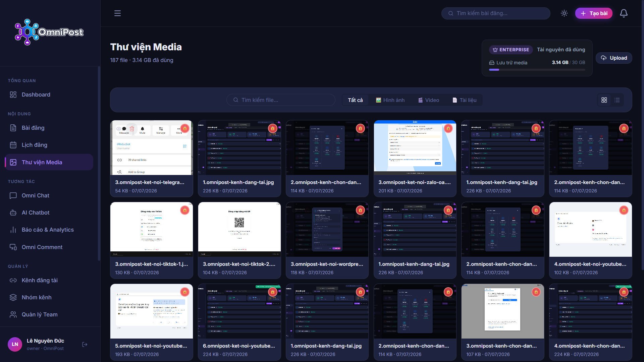Switch to grid view layout
The width and height of the screenshot is (644, 362).
coord(604,100)
